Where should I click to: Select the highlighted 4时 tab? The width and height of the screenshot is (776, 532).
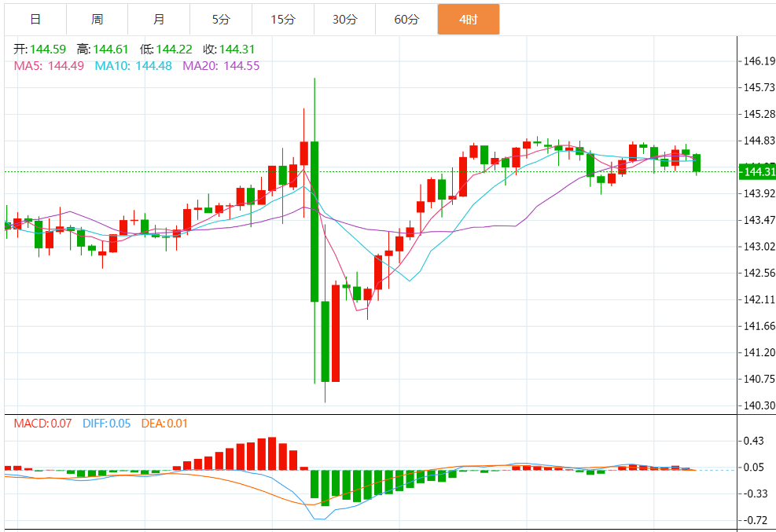(x=468, y=20)
